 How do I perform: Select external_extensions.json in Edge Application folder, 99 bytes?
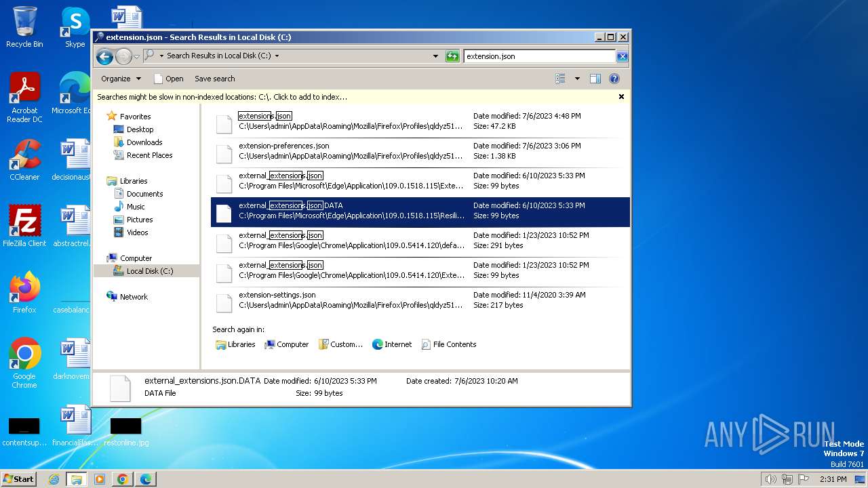[420, 182]
